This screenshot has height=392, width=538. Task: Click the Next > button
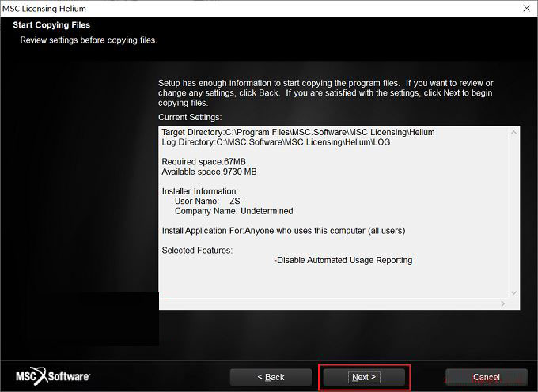coord(364,377)
